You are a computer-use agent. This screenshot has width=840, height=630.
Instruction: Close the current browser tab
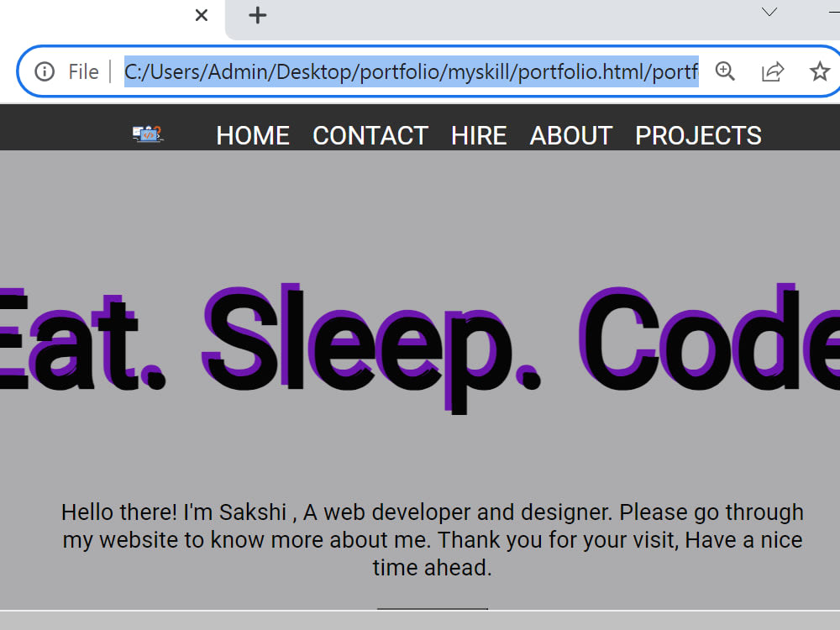pyautogui.click(x=202, y=15)
